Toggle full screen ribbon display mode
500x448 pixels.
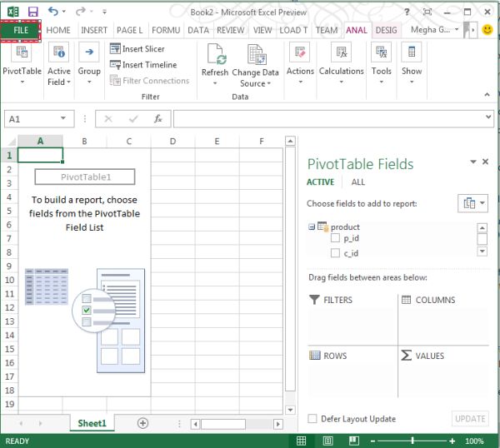click(427, 12)
